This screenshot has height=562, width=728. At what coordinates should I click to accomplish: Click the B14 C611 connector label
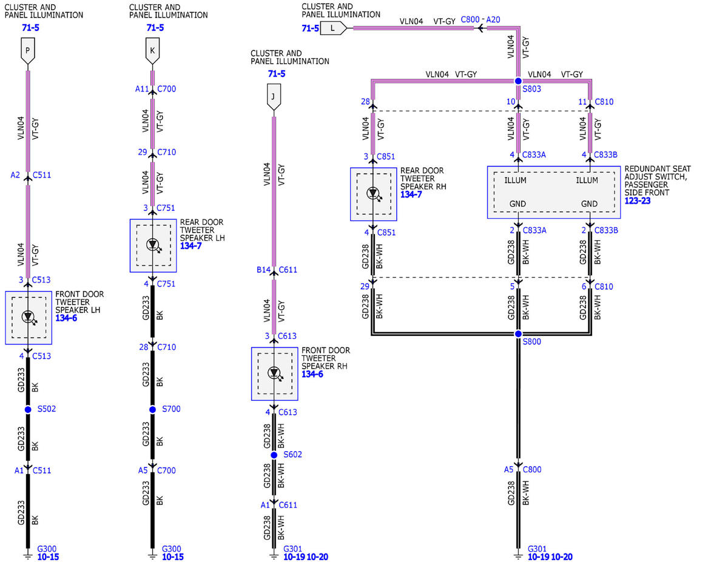point(277,270)
